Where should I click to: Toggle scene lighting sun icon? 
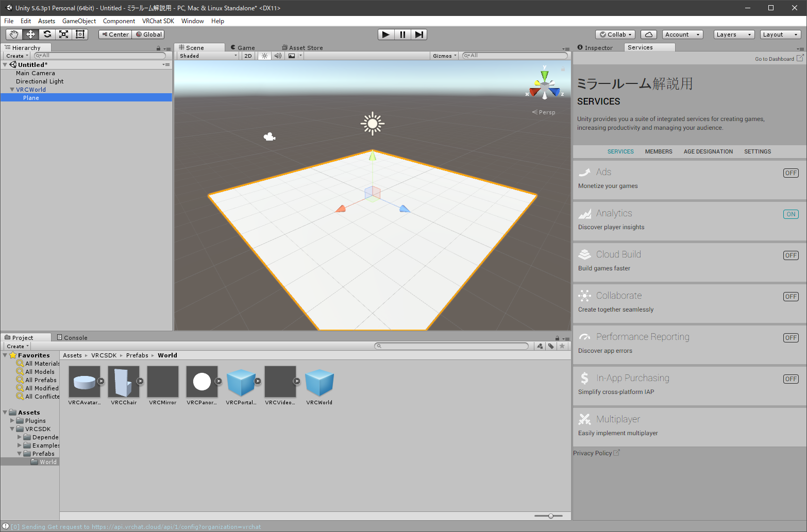(264, 56)
